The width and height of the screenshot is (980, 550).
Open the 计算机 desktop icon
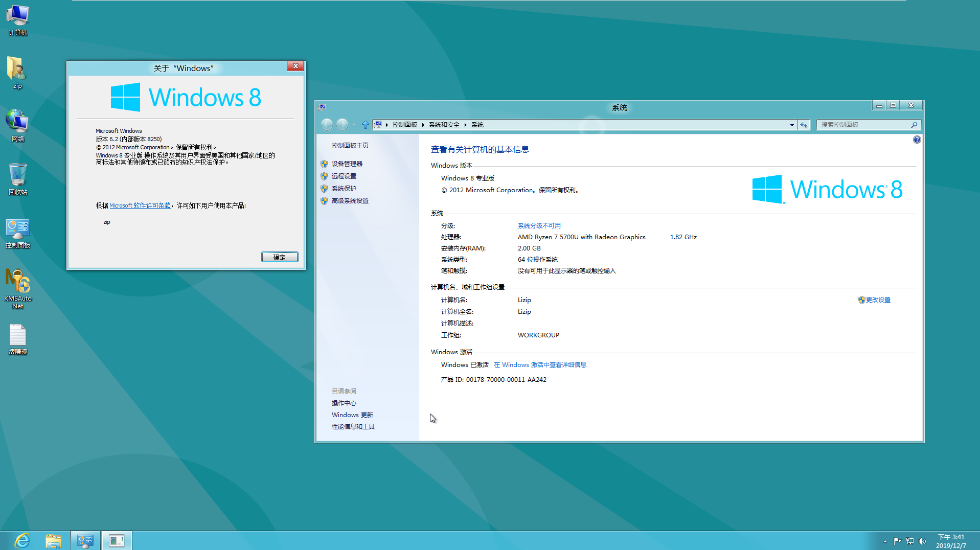[18, 19]
